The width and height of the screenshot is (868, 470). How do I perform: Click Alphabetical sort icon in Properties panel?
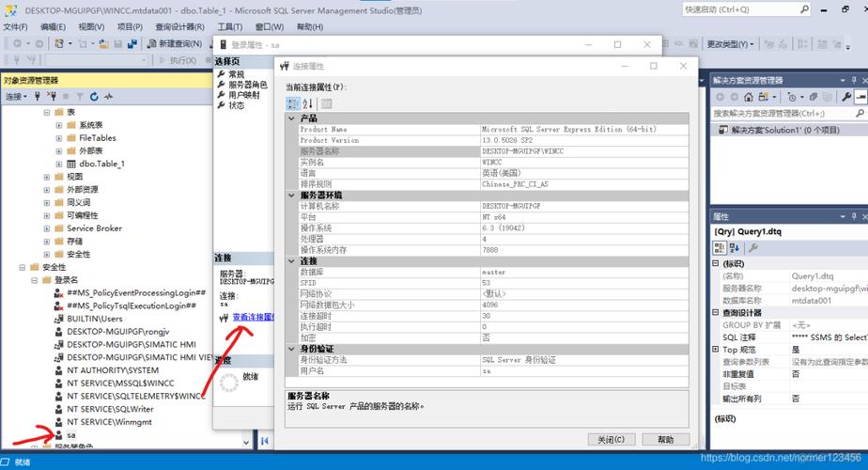coord(735,247)
